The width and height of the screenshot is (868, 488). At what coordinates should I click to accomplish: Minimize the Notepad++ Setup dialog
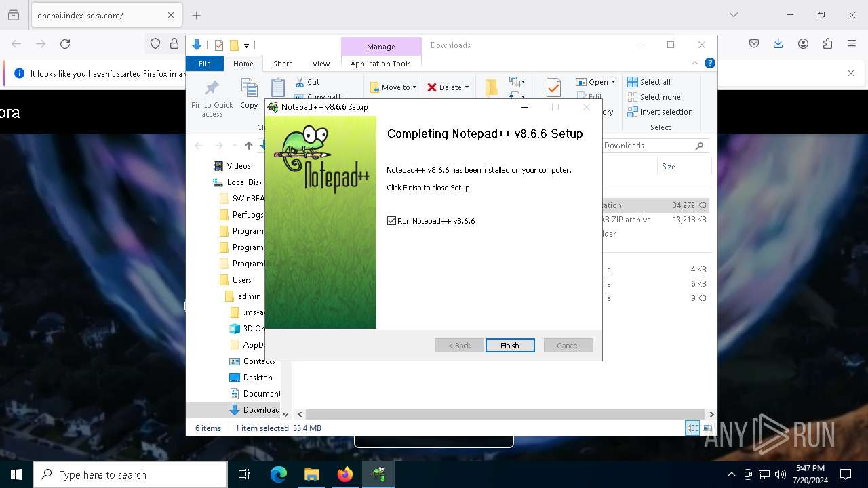(x=525, y=107)
